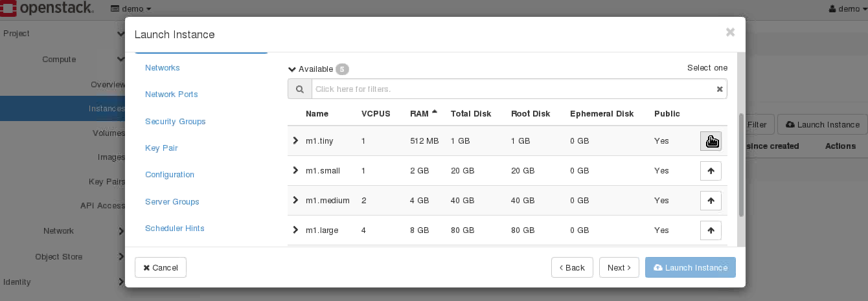This screenshot has width=868, height=301.
Task: Collapse the Available flavors section
Action: pos(292,69)
